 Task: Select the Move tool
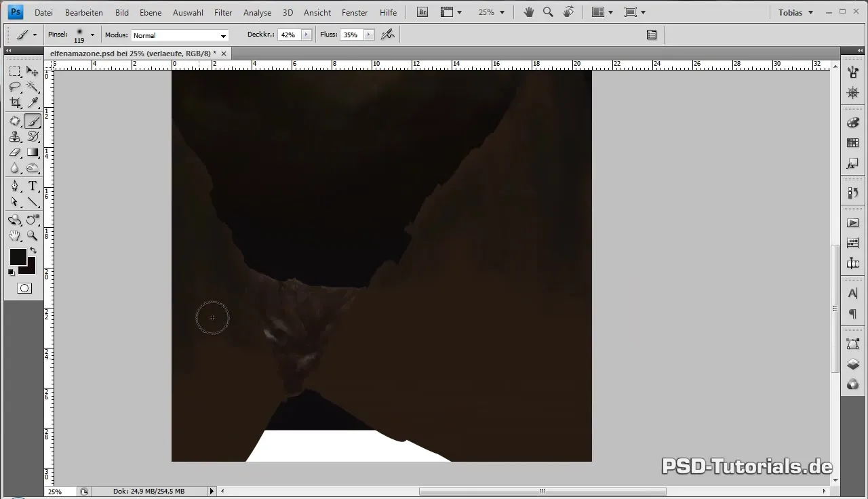pyautogui.click(x=32, y=71)
